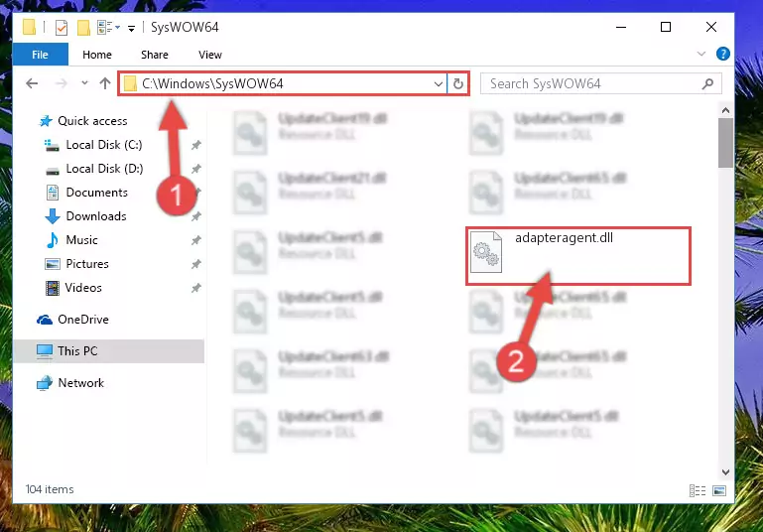Expand the ribbon with the chevron

(701, 54)
